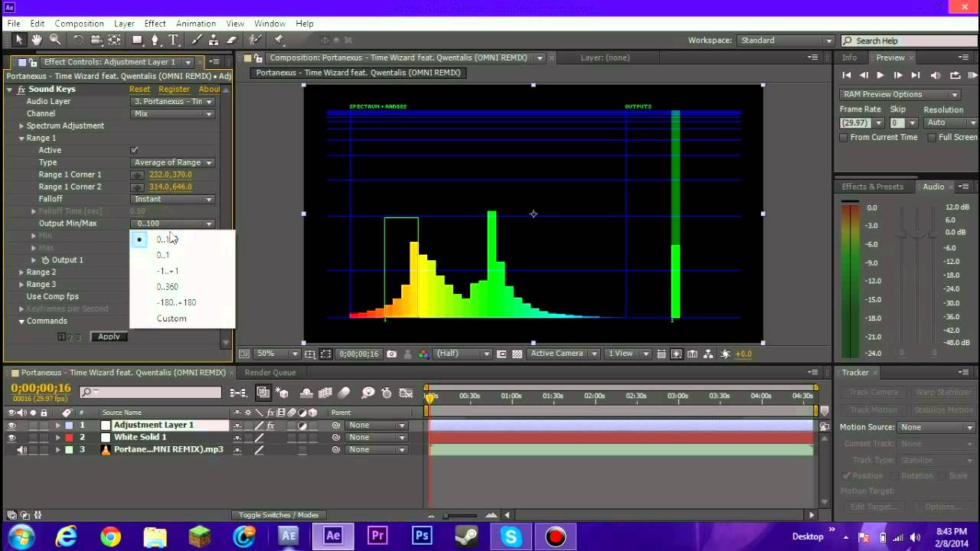
Task: Enable motion blur switch in timeline
Action: point(344,393)
